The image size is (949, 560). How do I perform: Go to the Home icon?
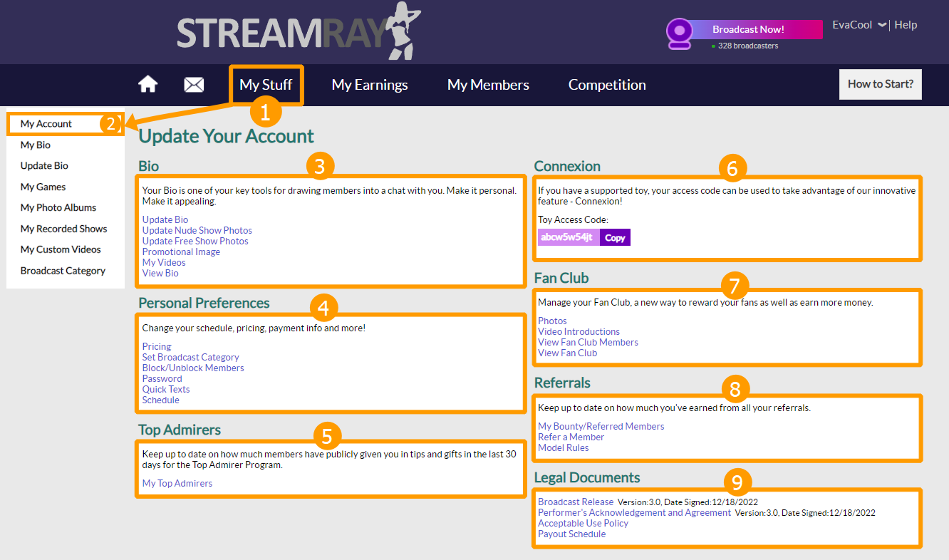pyautogui.click(x=147, y=85)
